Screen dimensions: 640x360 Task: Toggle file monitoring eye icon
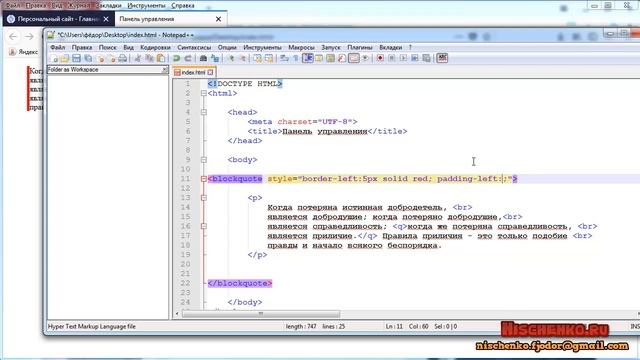point(365,58)
